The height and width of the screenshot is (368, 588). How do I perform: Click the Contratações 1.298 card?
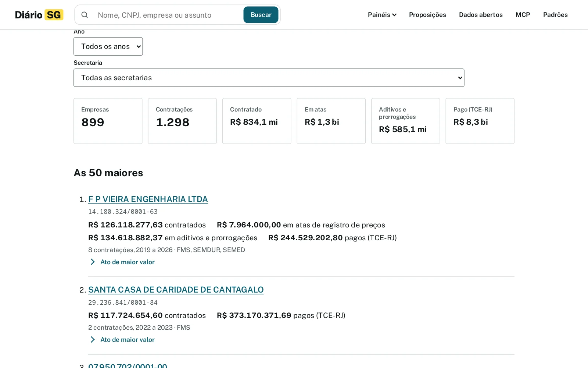[x=182, y=121]
